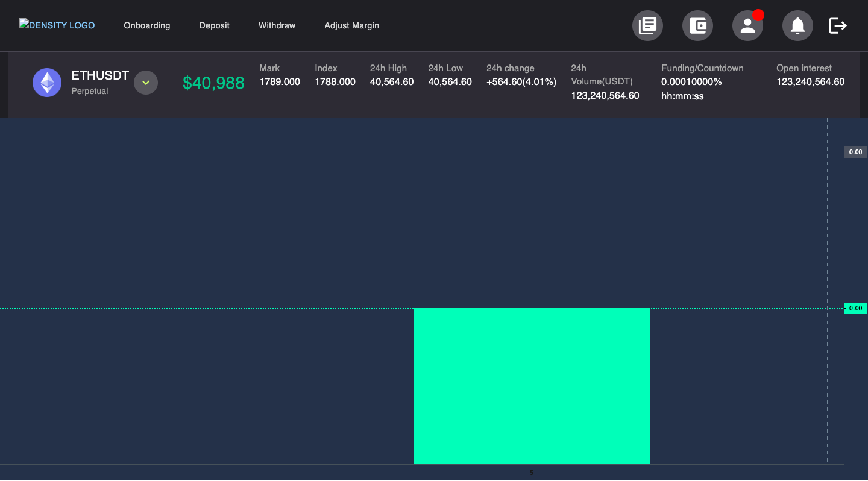The width and height of the screenshot is (868, 481).
Task: Click the large green volume bar
Action: tap(532, 386)
